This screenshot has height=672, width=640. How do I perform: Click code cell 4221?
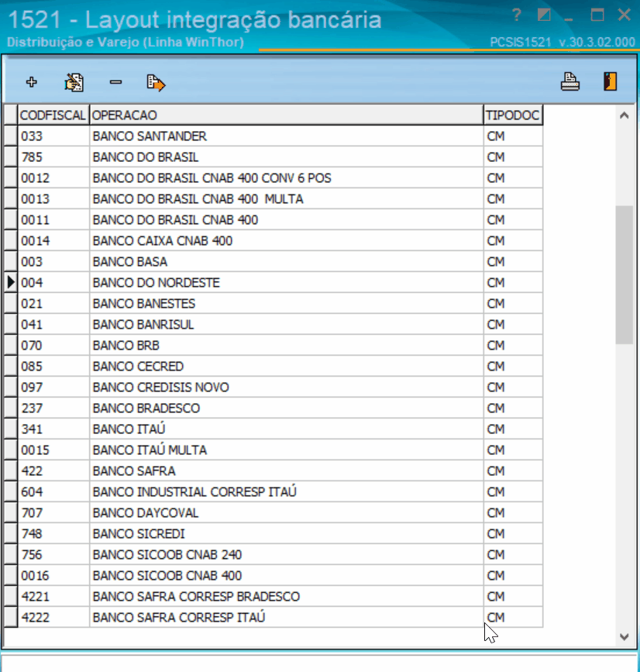53,597
